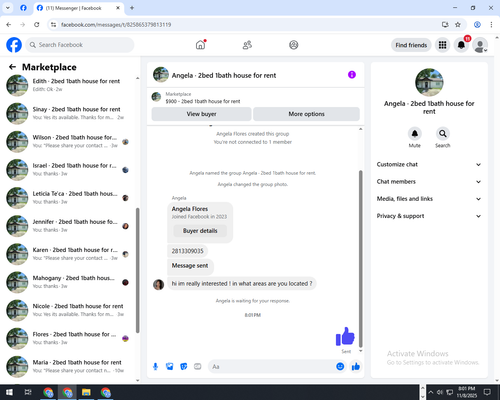This screenshot has height=400, width=500.
Task: Open the emoji picker in message box
Action: click(x=340, y=367)
